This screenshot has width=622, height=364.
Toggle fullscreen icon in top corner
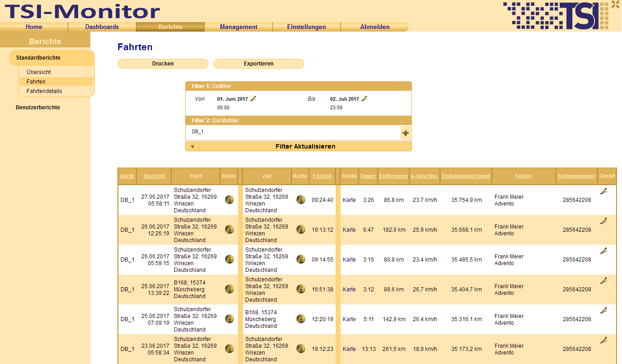point(616,5)
